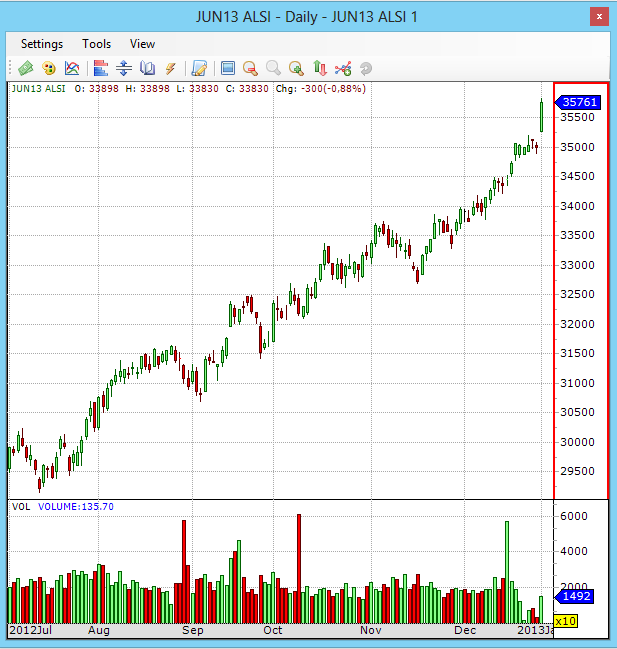Screen dimensions: 617x649
Task: Click the blue 35761 current price label
Action: coord(579,102)
